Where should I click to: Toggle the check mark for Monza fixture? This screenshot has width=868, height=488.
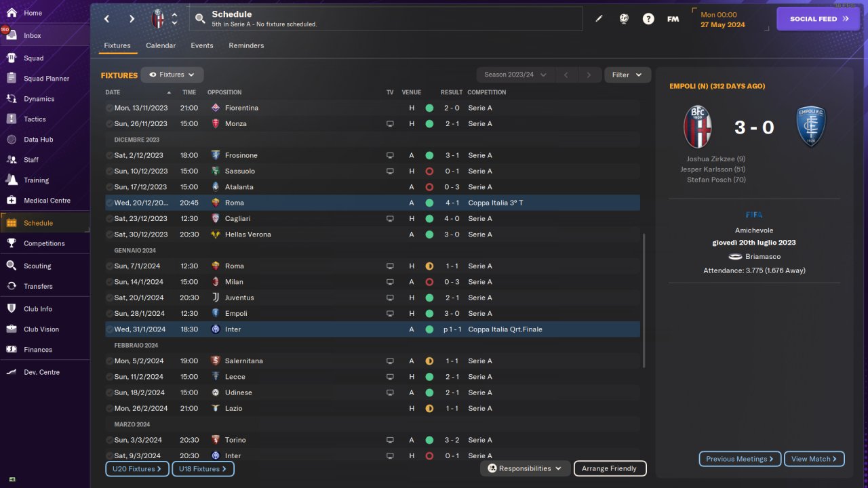pos(109,124)
